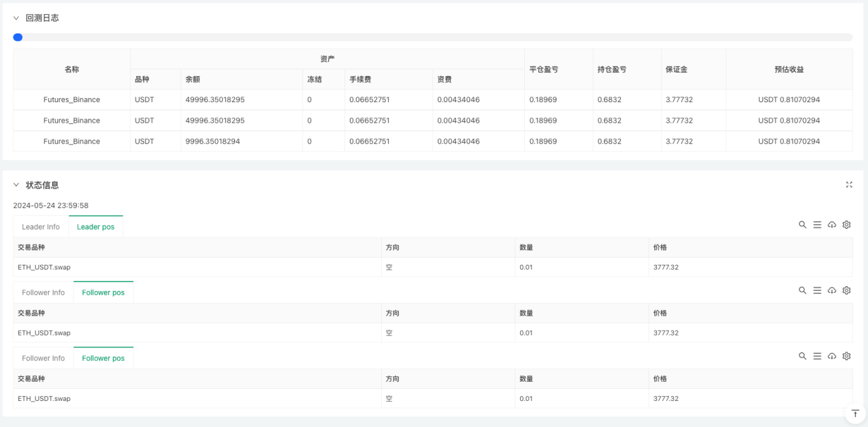Collapse the 状态信息 section chevron
The height and width of the screenshot is (427, 868).
16,185
